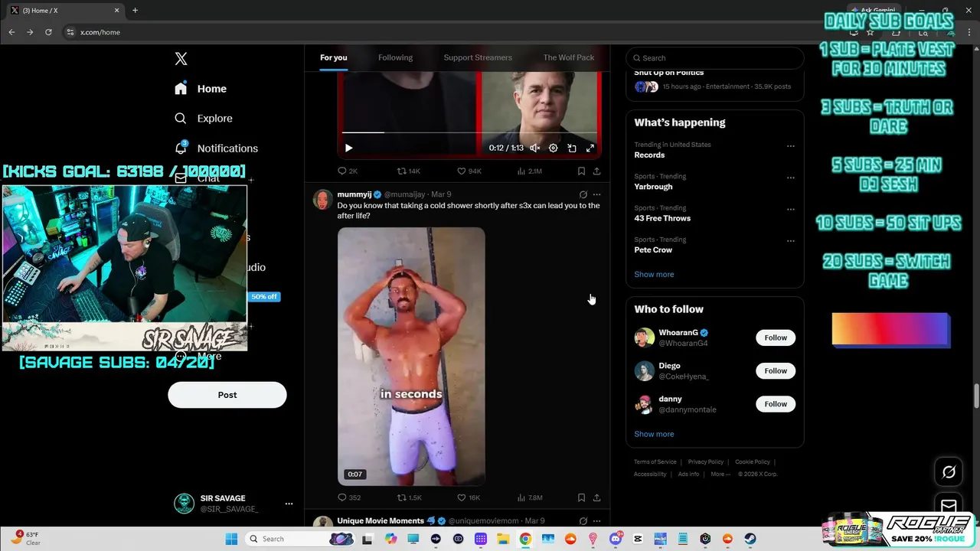The width and height of the screenshot is (980, 551).
Task: Open Notifications bell in sidebar
Action: 181,148
